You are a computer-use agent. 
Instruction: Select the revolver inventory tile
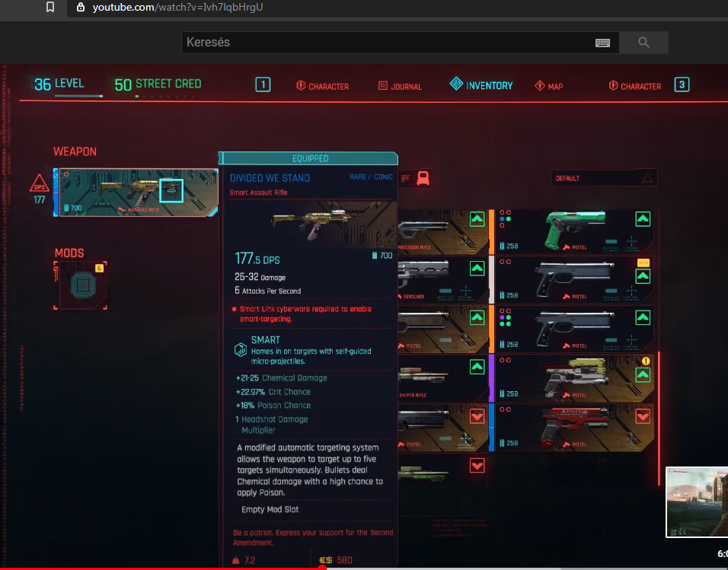pyautogui.click(x=443, y=279)
